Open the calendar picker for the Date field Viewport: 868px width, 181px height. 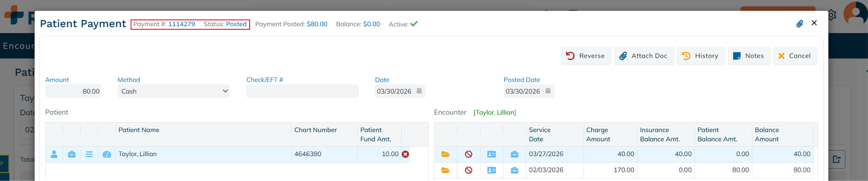(x=419, y=91)
